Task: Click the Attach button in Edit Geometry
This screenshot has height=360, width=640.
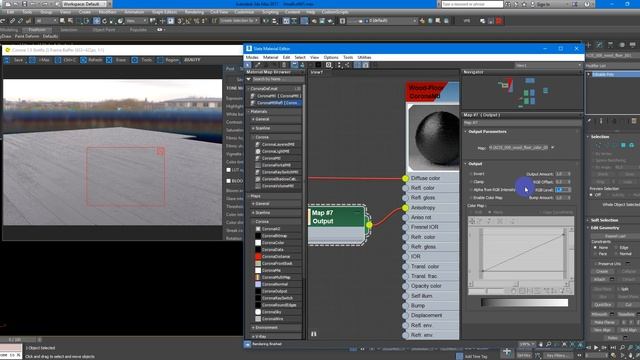Action: click(599, 279)
